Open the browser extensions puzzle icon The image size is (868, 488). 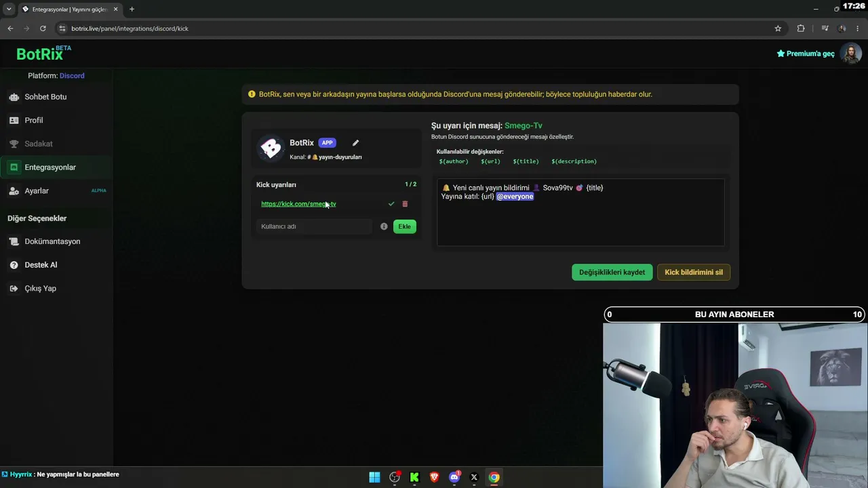pos(801,28)
